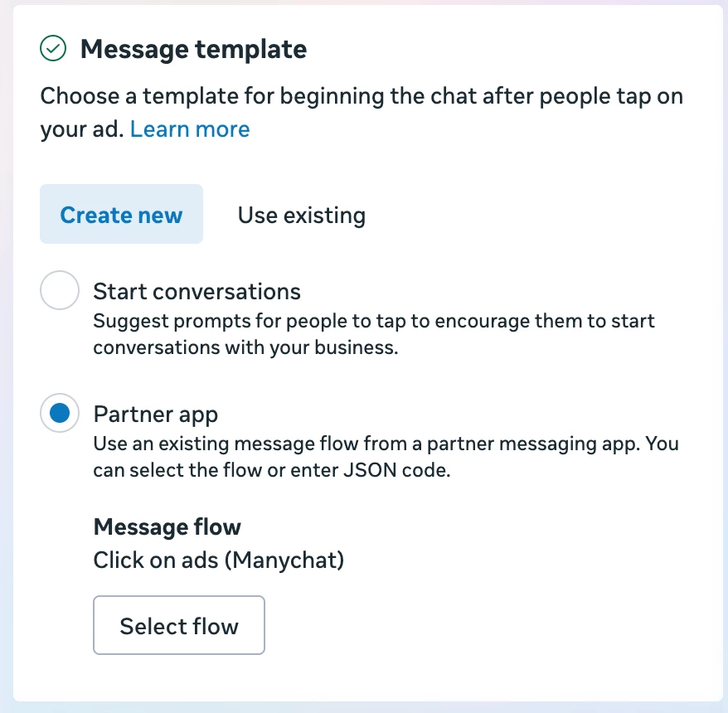Image resolution: width=728 pixels, height=713 pixels.
Task: Click the word 'template' in the panel heading
Action: [x=250, y=50]
